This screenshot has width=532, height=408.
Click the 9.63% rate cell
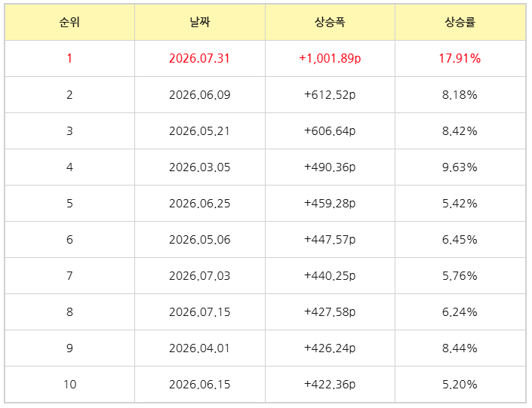click(x=460, y=167)
